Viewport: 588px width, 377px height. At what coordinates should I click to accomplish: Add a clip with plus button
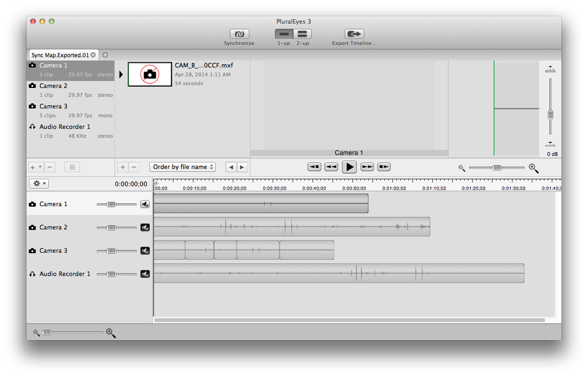(x=123, y=167)
